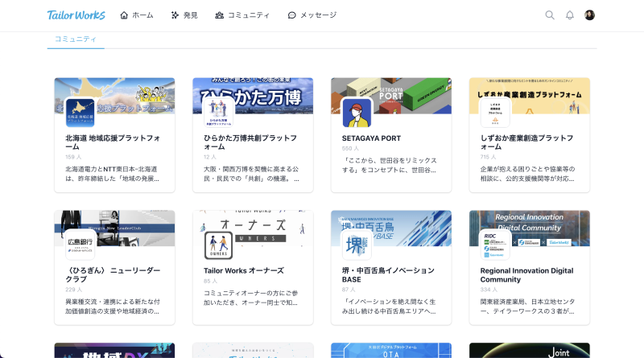
Task: Click the 159 人 member count
Action: [x=73, y=157]
